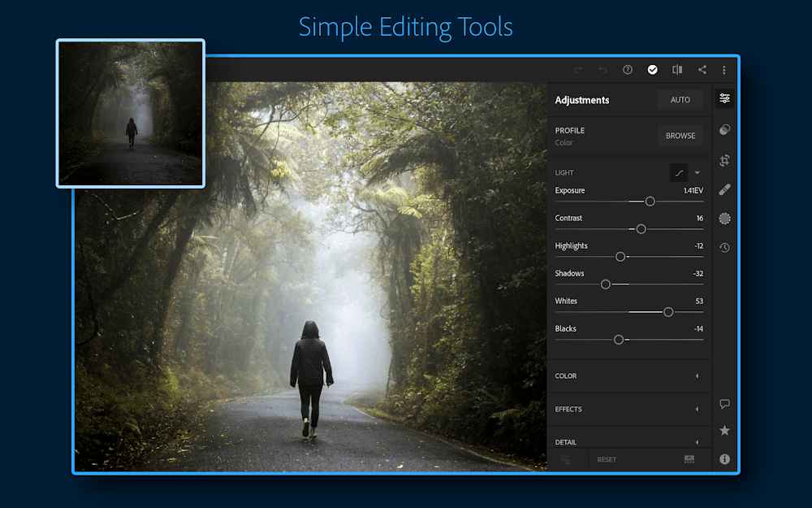
Task: Open the comments panel
Action: [x=724, y=404]
